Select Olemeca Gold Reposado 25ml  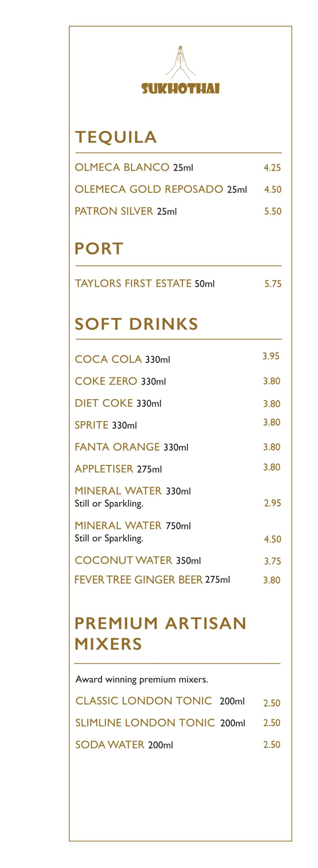pos(161,189)
